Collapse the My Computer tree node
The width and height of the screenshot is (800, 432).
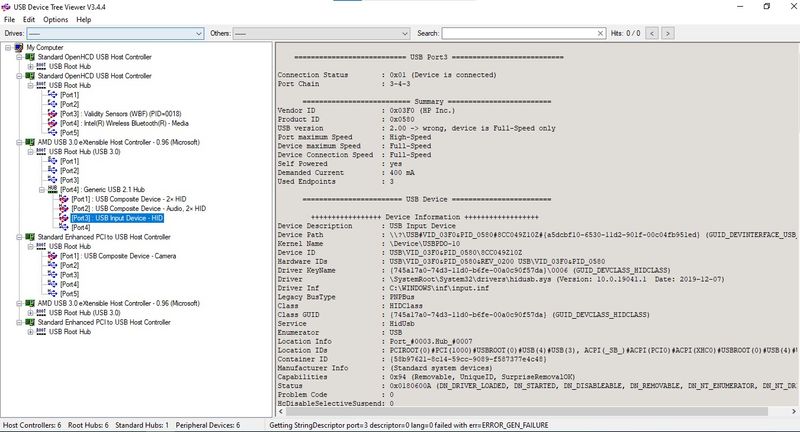[6, 47]
